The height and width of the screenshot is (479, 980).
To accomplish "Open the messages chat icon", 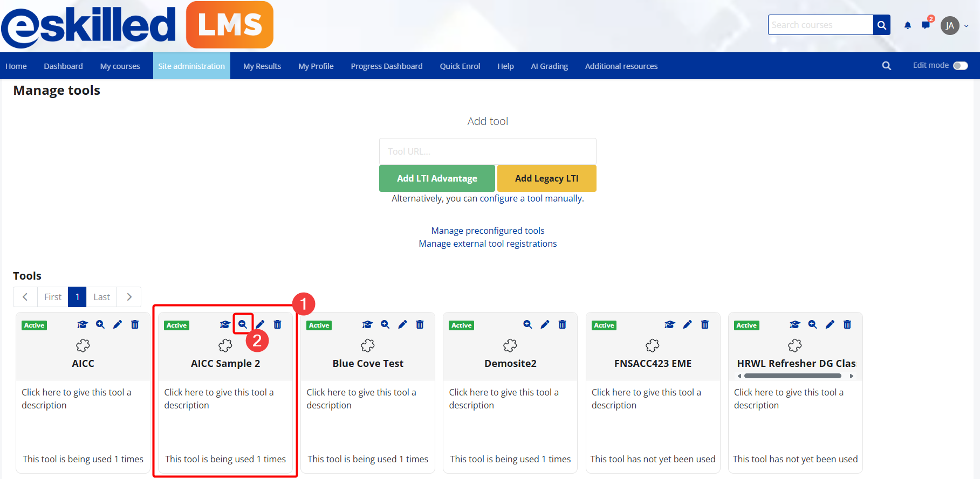I will [926, 25].
